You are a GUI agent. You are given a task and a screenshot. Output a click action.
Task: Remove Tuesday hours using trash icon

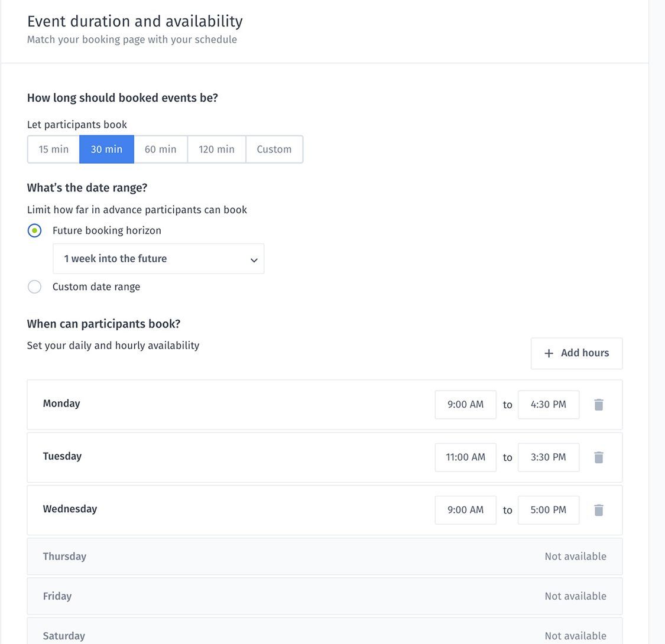click(598, 457)
